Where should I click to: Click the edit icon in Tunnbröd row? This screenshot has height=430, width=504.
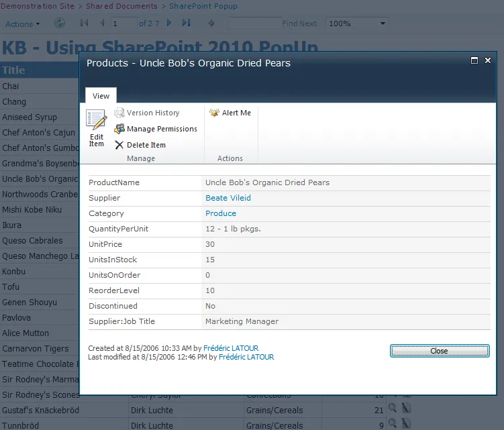pos(406,423)
